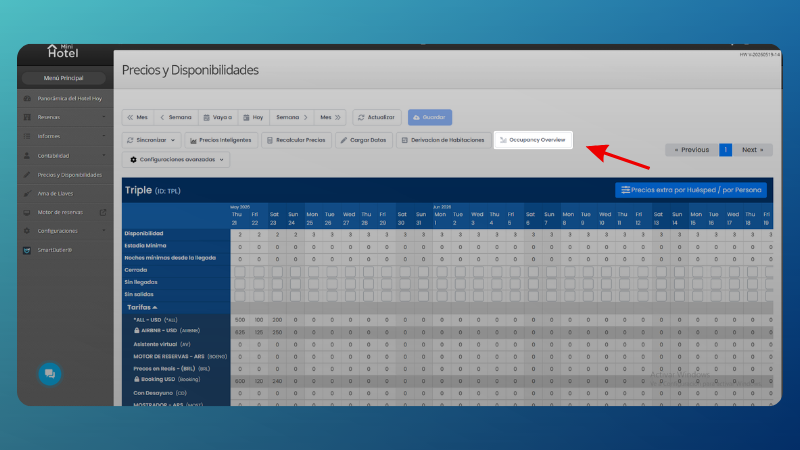The image size is (800, 450).
Task: Click the 'Estadía Mínima' row label
Action: click(x=145, y=246)
